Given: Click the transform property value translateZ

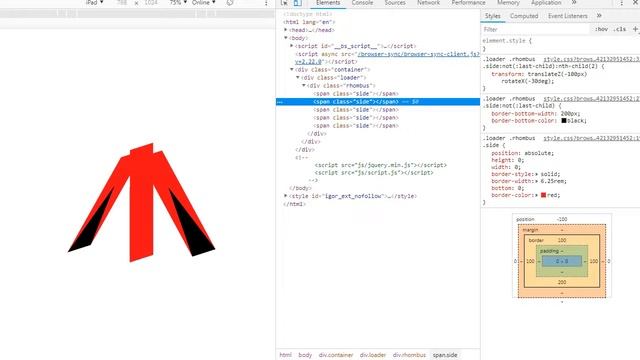Looking at the screenshot, I should click(x=557, y=74).
